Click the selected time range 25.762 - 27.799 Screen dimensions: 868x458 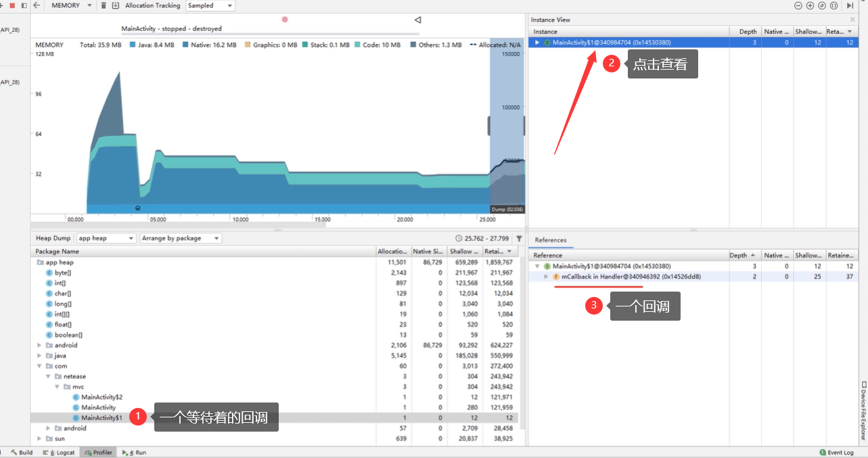click(x=484, y=238)
